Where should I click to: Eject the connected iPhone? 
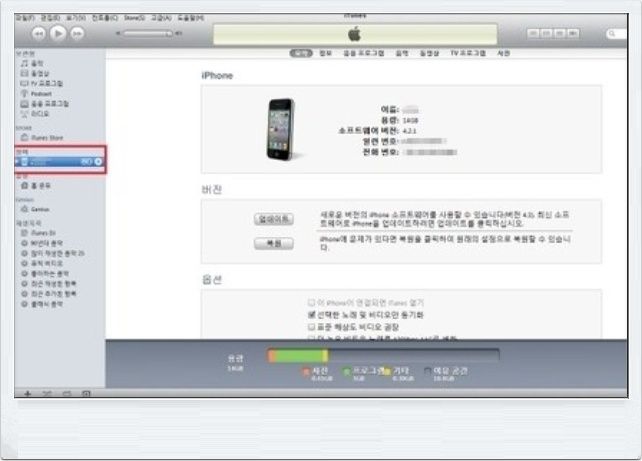[98, 162]
